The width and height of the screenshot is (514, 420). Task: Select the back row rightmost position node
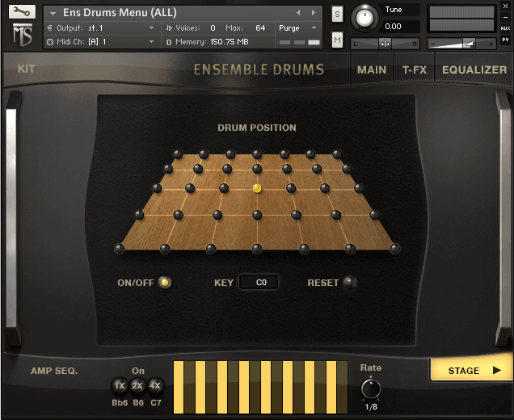point(337,154)
